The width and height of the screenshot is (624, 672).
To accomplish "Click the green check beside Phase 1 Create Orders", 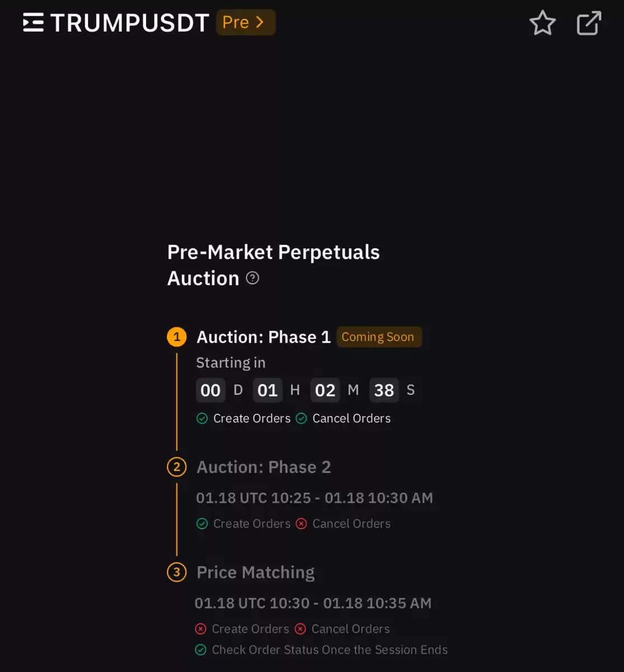I will (202, 418).
